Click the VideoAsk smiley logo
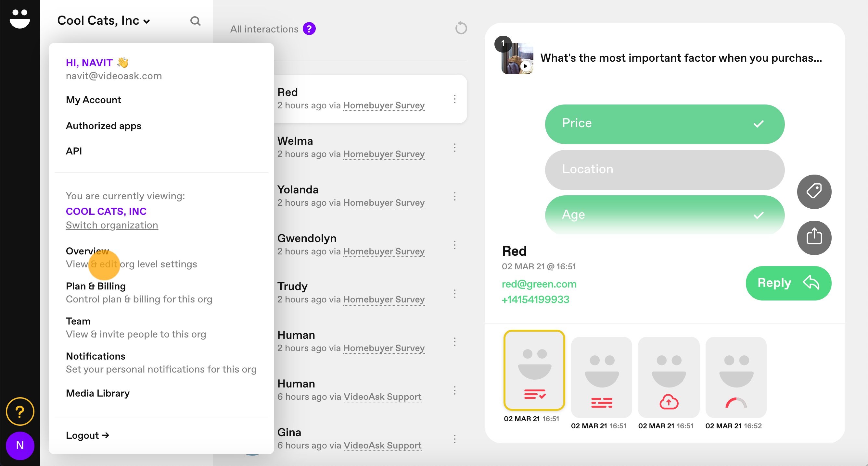 (x=20, y=18)
